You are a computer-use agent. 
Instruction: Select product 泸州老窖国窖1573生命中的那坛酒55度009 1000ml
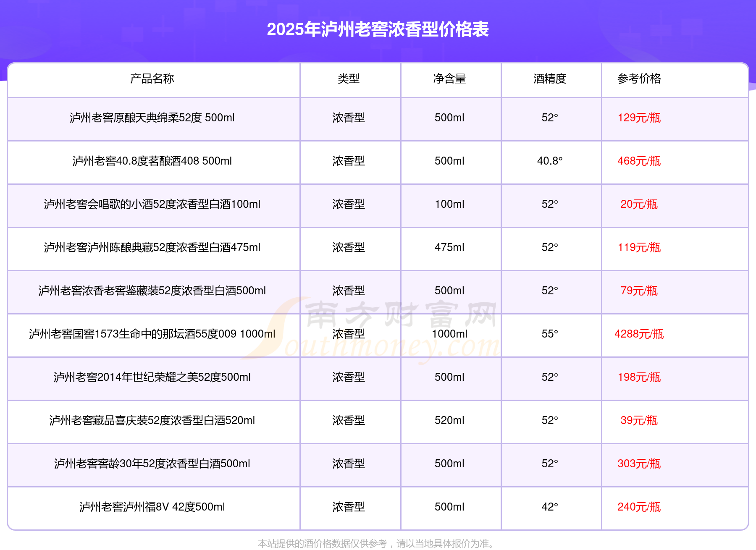[152, 334]
